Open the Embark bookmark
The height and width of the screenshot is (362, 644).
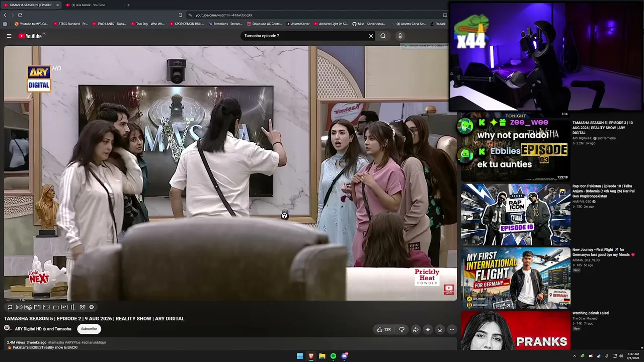click(x=438, y=24)
